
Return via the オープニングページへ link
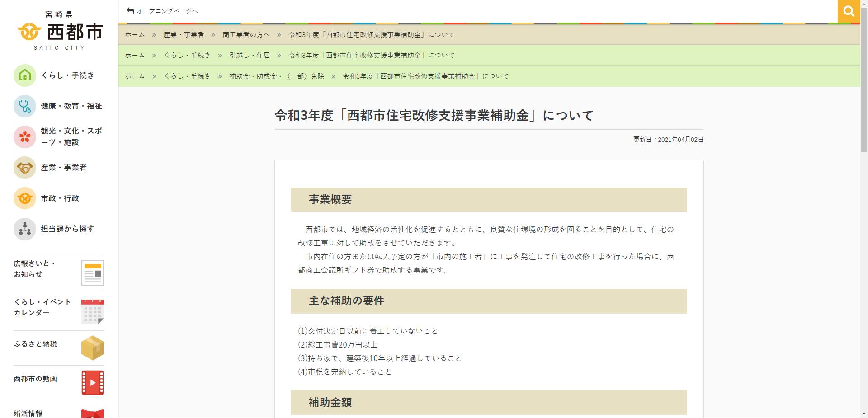pos(167,10)
